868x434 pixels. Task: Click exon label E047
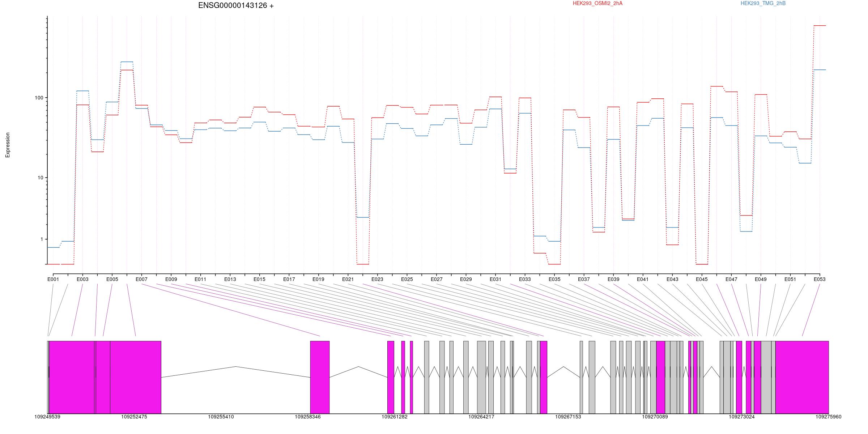tap(731, 279)
